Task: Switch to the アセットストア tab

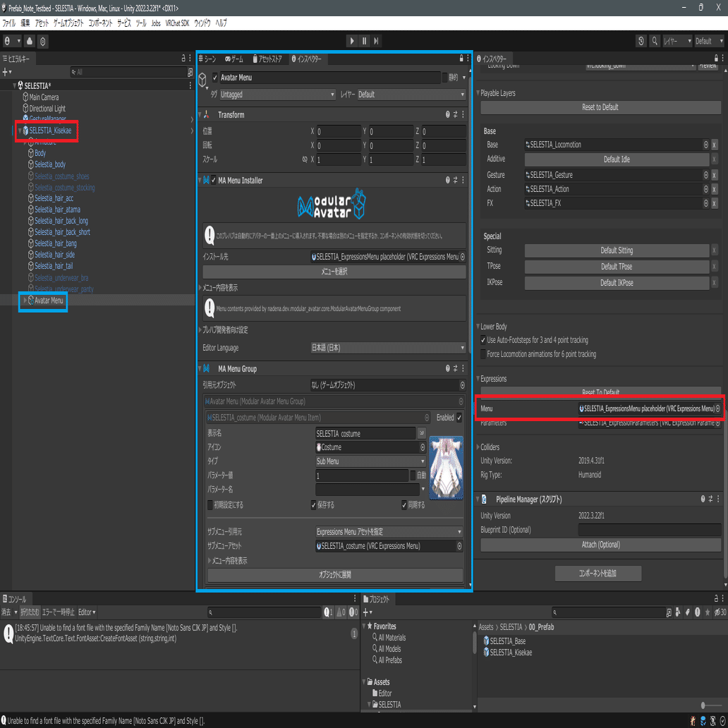Action: click(267, 59)
